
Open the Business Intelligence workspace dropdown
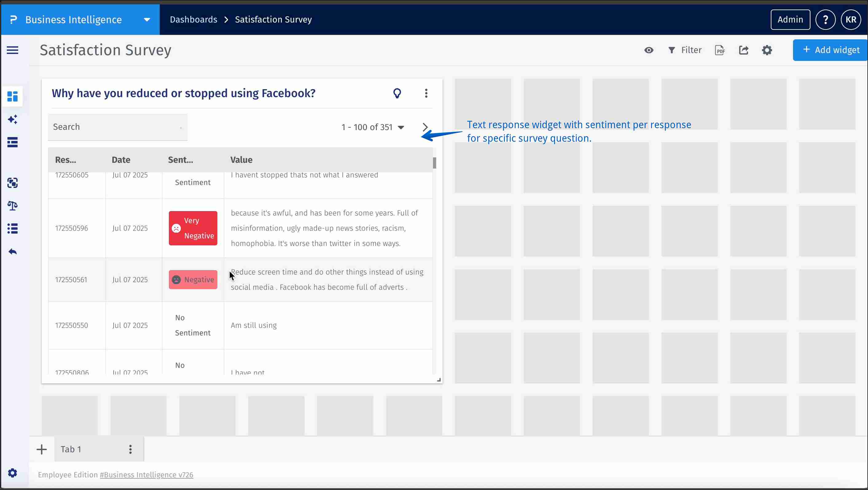[x=146, y=19]
